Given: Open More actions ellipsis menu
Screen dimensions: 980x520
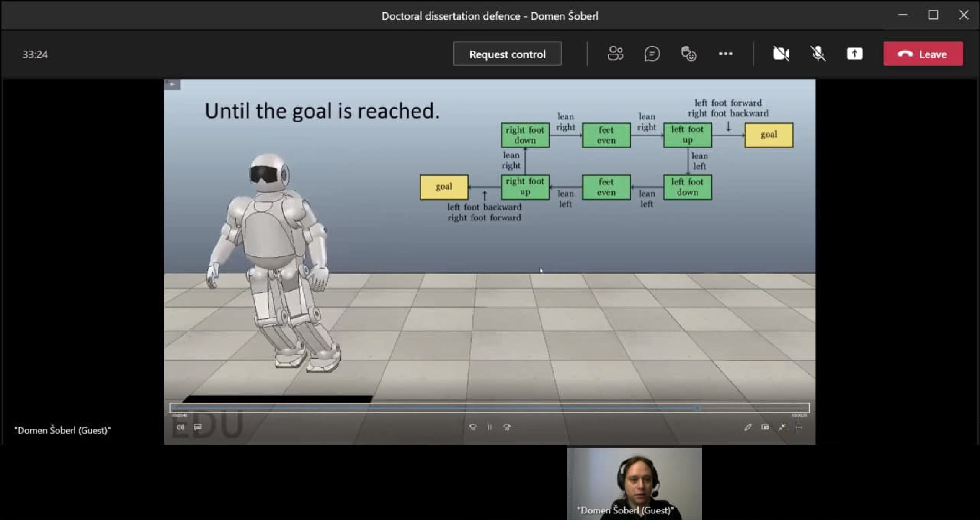Looking at the screenshot, I should click(x=725, y=54).
